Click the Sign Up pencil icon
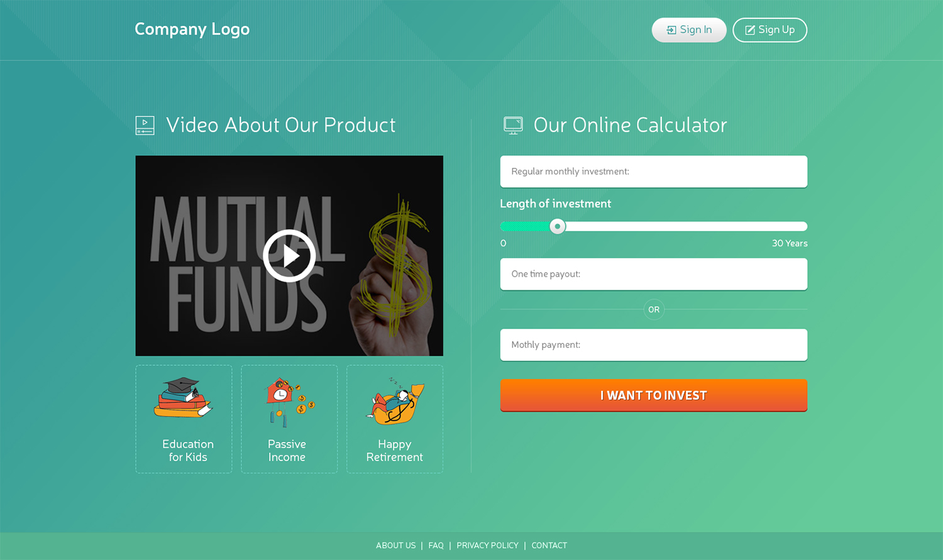The width and height of the screenshot is (943, 560). pos(750,30)
